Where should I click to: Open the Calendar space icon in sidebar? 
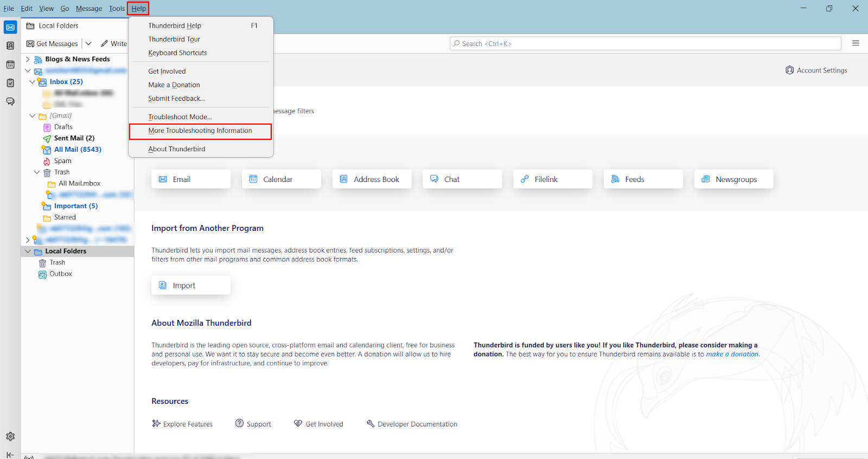click(x=10, y=64)
